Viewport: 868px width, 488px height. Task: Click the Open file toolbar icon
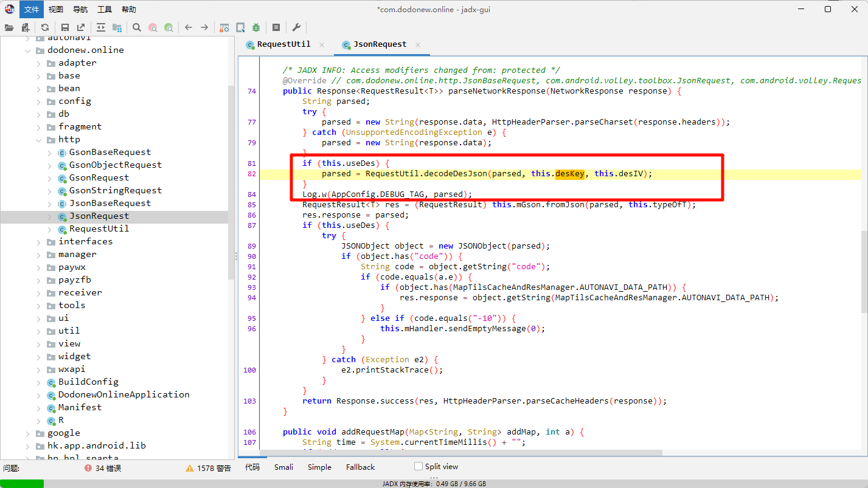(x=9, y=27)
